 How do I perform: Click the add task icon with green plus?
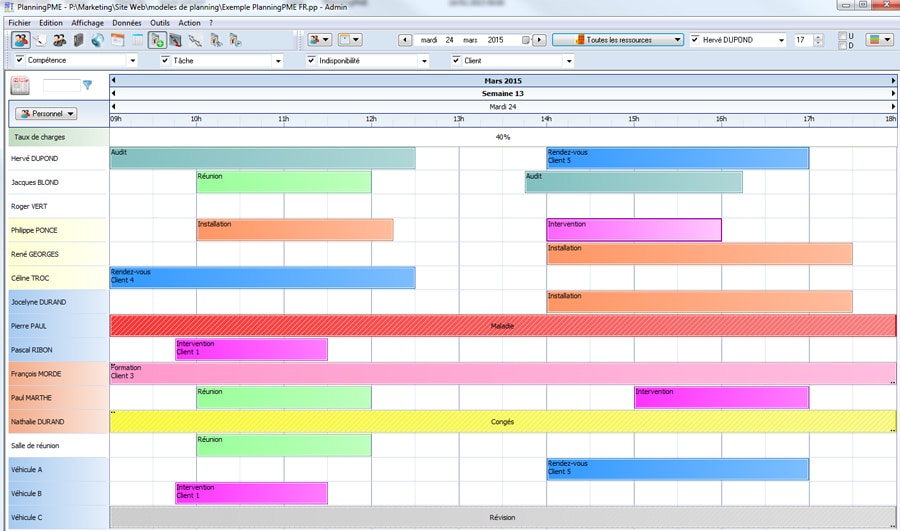[x=157, y=41]
